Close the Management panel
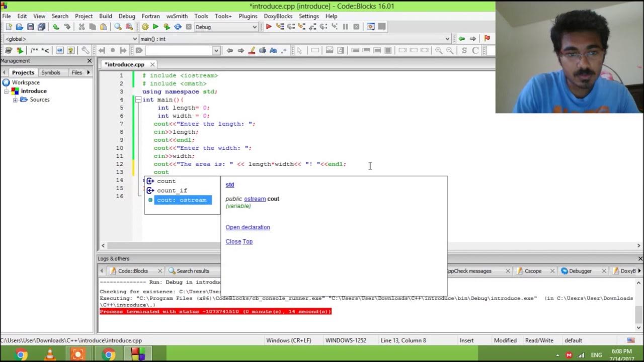The image size is (644, 362). [90, 61]
